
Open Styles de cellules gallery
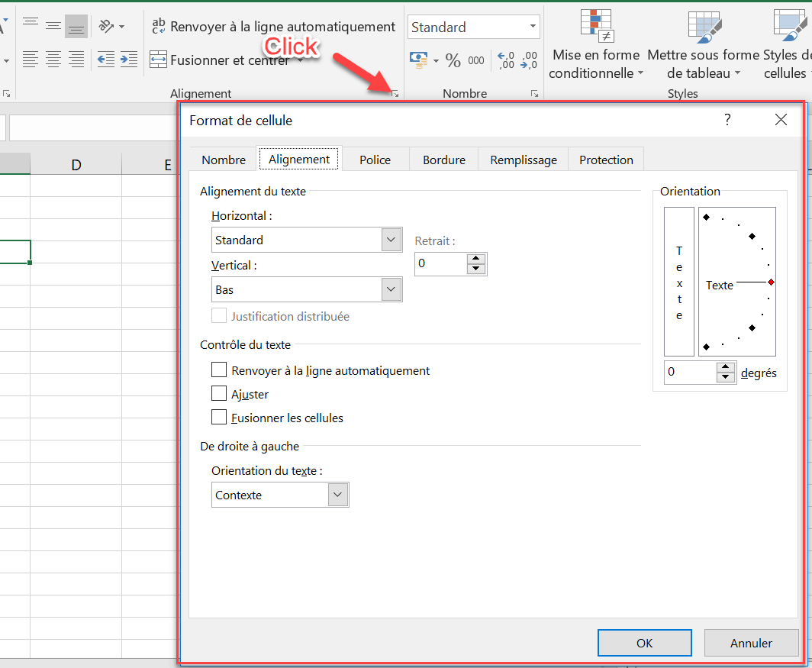pyautogui.click(x=787, y=44)
